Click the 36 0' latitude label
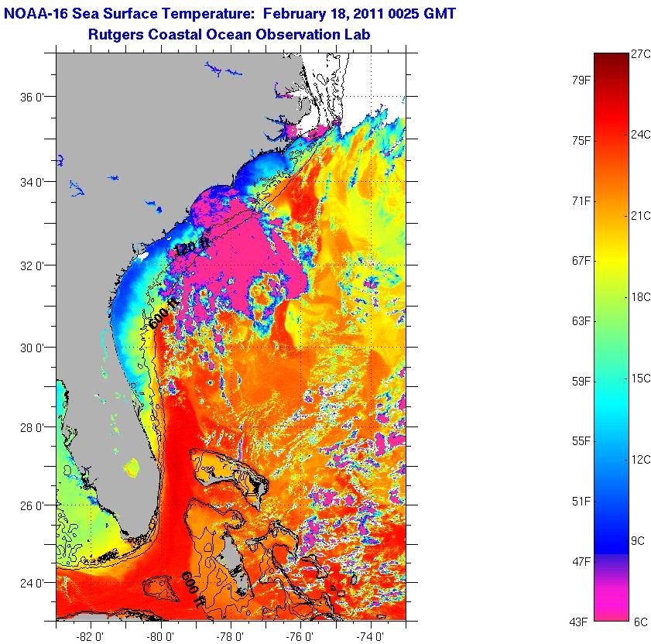Viewport: 651px width, 644px height. click(32, 98)
